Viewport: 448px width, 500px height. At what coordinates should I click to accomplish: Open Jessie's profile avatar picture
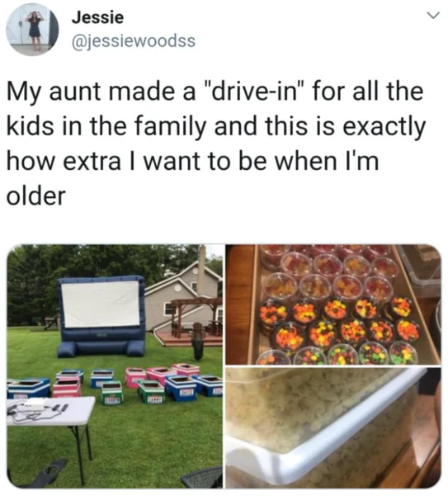point(32,30)
